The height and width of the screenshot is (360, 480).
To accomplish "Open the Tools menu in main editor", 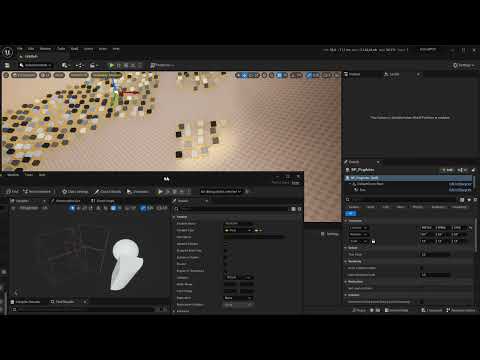I will (x=61, y=49).
